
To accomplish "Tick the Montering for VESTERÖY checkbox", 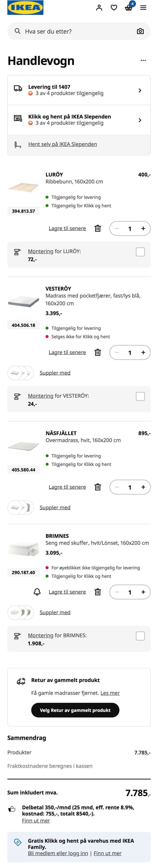I will tap(140, 396).
